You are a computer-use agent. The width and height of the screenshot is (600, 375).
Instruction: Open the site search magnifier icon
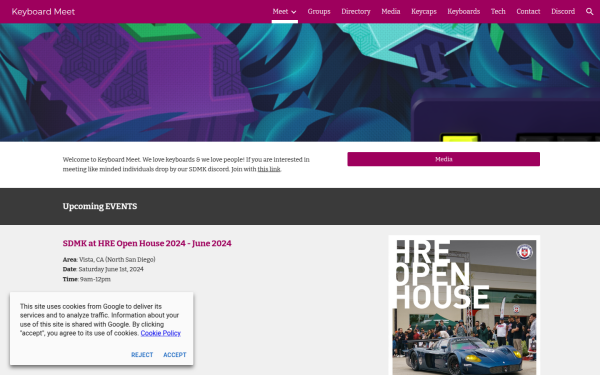coord(589,11)
